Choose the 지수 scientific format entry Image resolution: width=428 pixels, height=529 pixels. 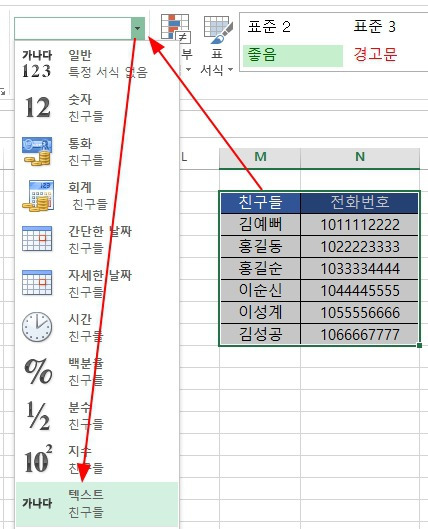(x=97, y=459)
